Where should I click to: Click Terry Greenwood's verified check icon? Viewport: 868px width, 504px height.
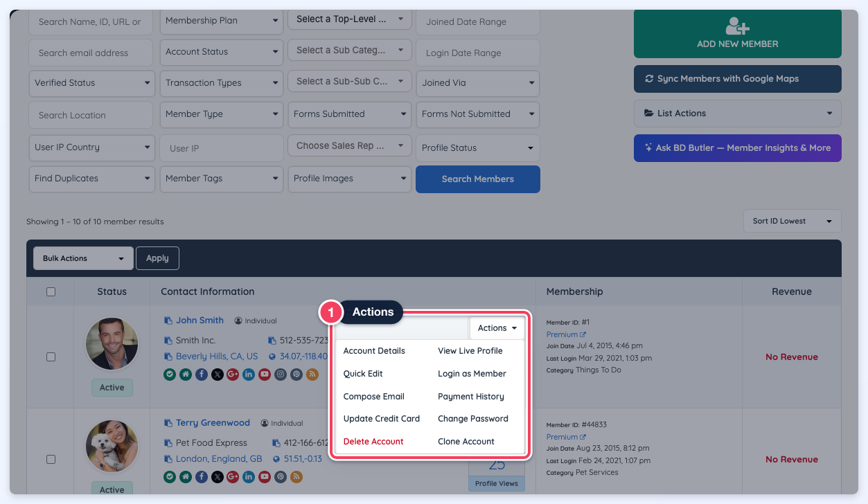pos(169,477)
